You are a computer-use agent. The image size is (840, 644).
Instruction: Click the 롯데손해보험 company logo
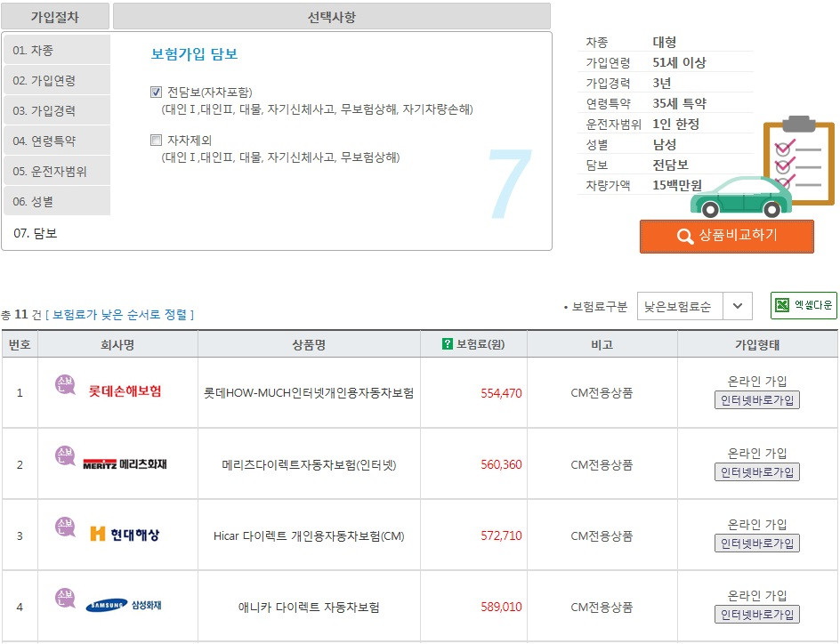pyautogui.click(x=125, y=391)
